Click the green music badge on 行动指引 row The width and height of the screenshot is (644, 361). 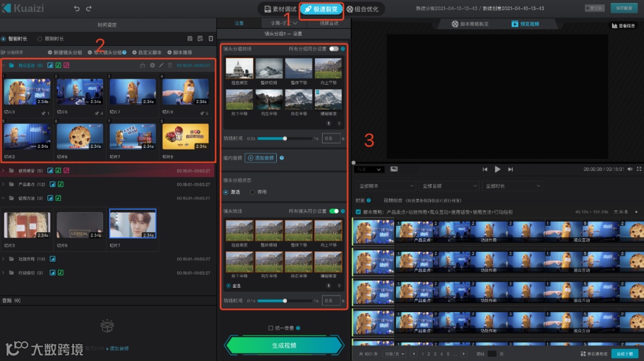coord(60,272)
